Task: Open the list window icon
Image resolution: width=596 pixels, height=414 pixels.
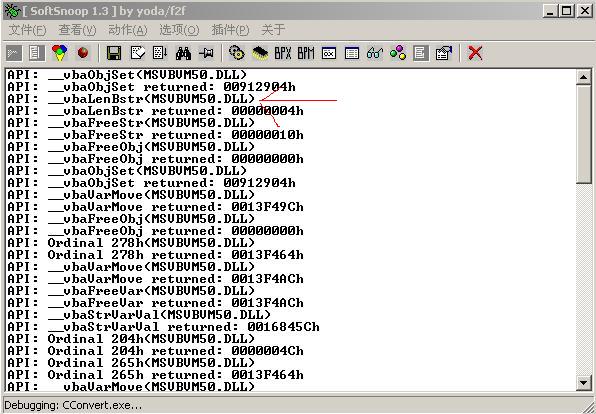Action: click(352, 53)
